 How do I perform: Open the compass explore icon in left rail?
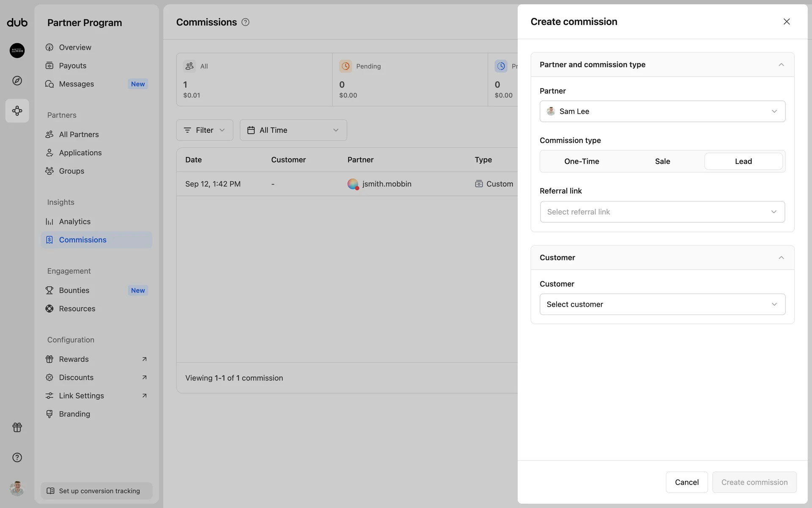[17, 80]
